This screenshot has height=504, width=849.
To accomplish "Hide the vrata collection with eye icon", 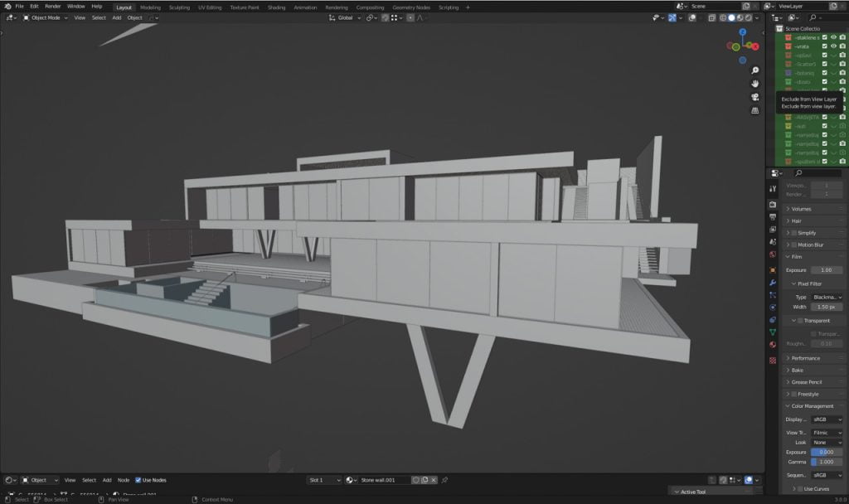I will 833,46.
